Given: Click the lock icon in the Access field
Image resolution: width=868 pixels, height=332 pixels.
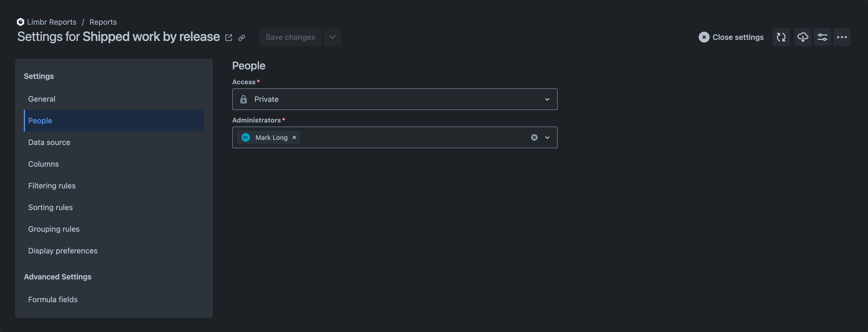Looking at the screenshot, I should point(244,99).
